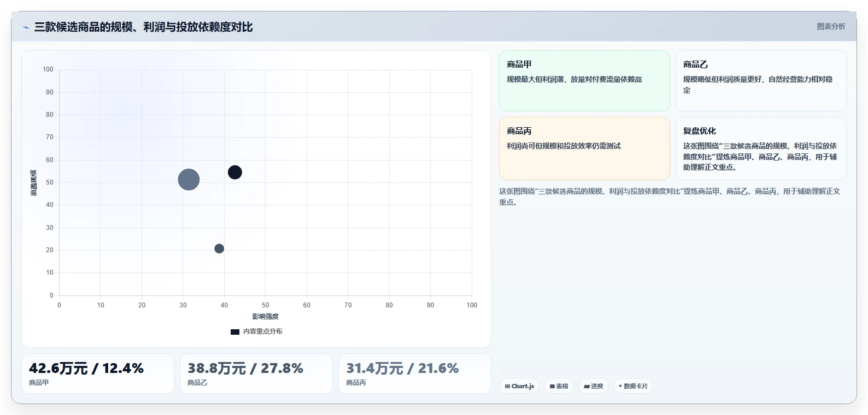Click the 图表分析 label in the header
The image size is (868, 415).
[831, 26]
